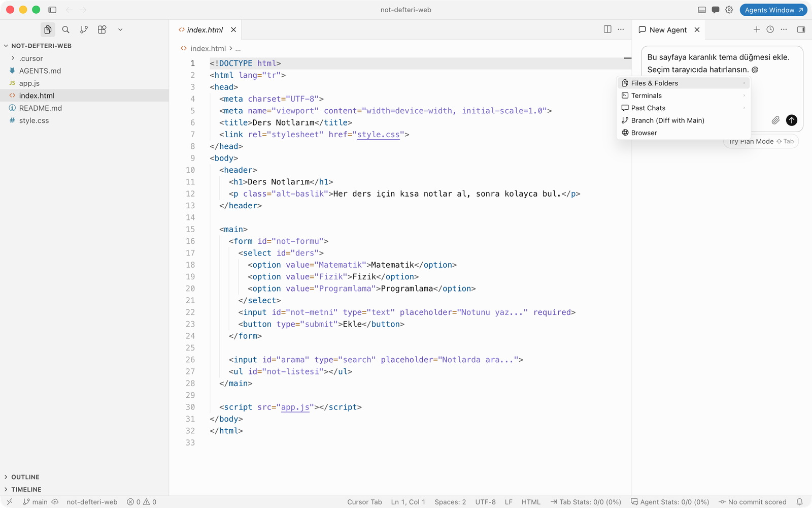Open the notifications bell in the status bar
The width and height of the screenshot is (812, 508).
tap(799, 502)
